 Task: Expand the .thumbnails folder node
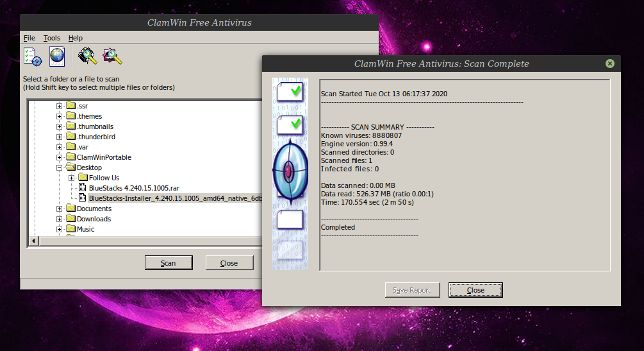tap(59, 126)
